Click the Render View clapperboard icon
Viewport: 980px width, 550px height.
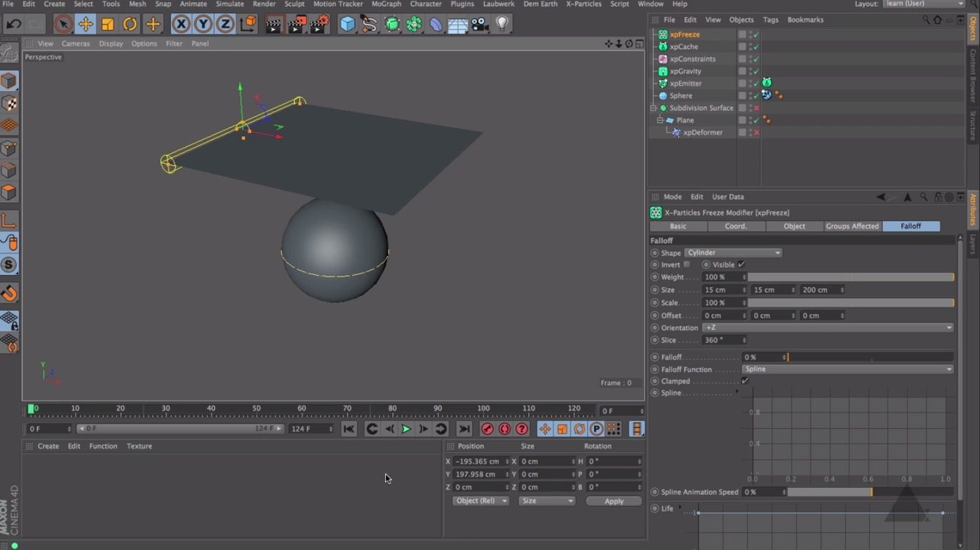(x=274, y=25)
